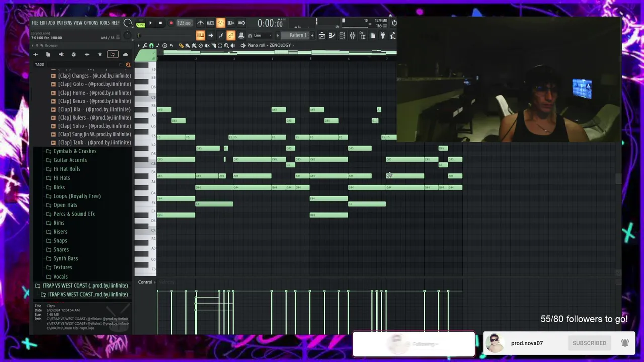Disable the highlighted countdown before recording
Screen dimensions: 644x362
click(x=220, y=23)
